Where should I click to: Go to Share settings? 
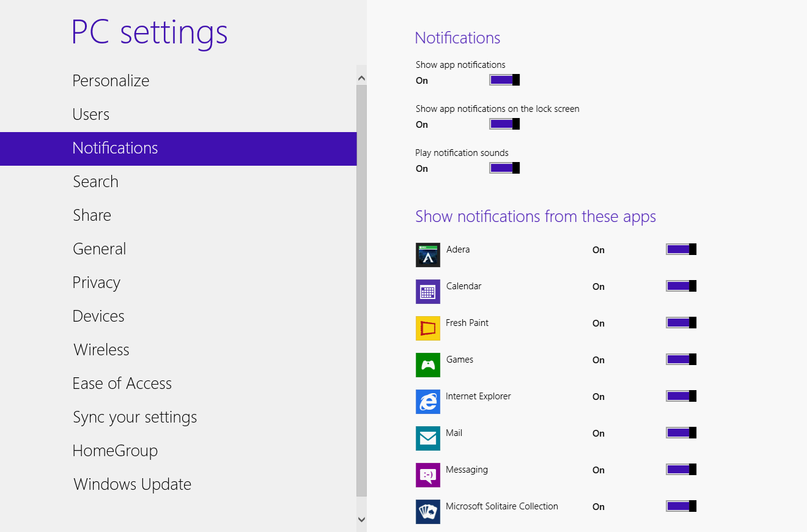[178, 215]
